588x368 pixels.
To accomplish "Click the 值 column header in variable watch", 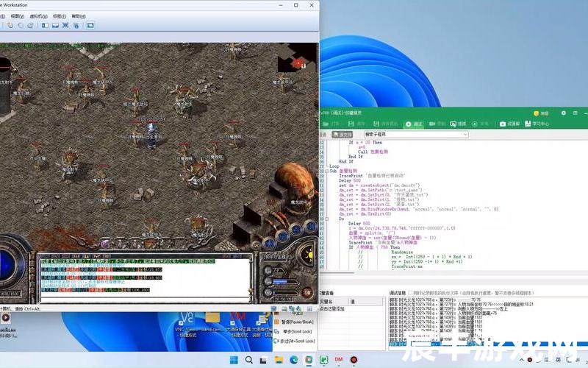I will tap(366, 302).
